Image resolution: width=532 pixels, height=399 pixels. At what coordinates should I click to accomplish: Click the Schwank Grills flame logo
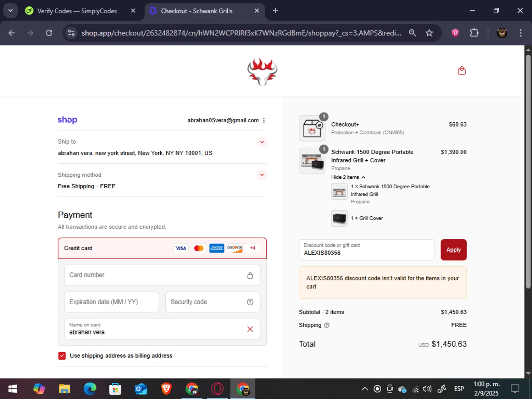262,71
